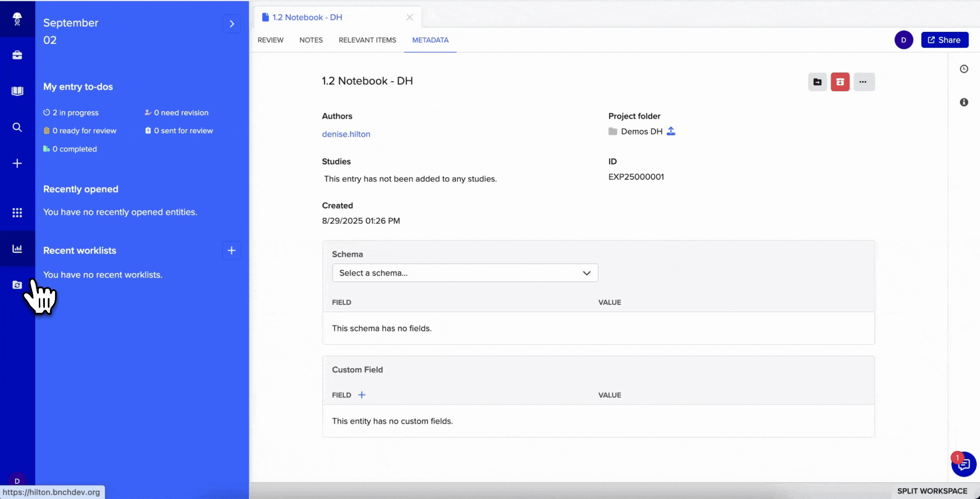Click the information icon on right rail
The image size is (980, 499).
963,102
